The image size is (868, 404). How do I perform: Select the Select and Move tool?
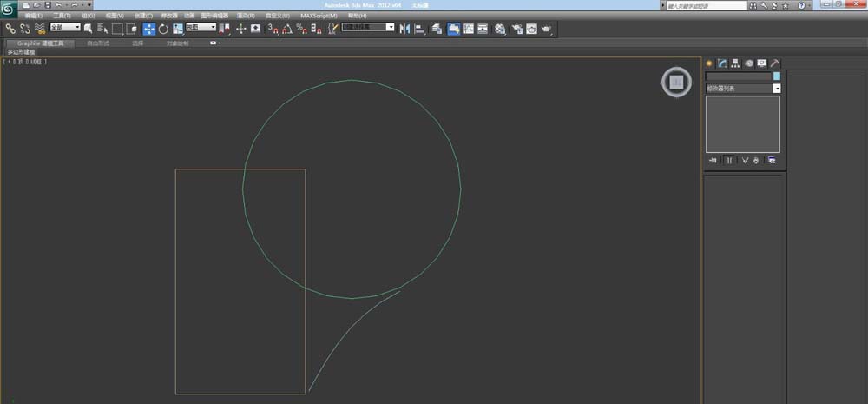(x=148, y=29)
